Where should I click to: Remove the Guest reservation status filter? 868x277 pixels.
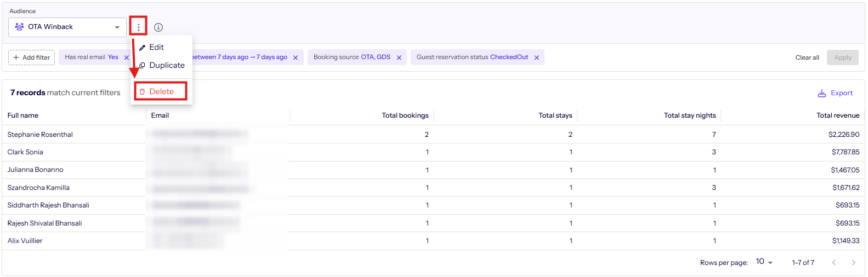point(537,57)
